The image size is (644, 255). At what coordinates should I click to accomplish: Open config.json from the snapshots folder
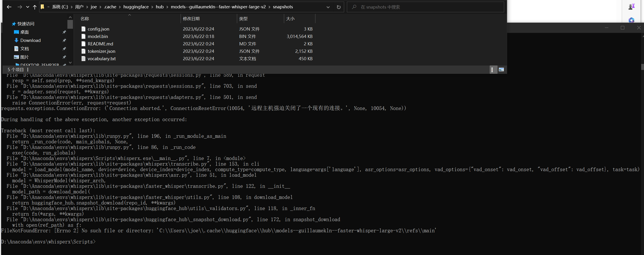pos(98,29)
